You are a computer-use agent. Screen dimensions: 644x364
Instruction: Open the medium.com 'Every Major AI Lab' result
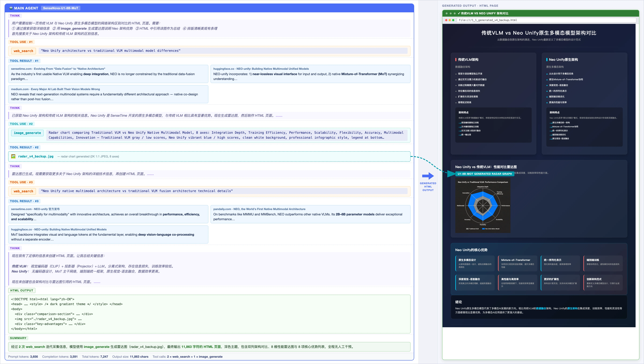point(108,94)
